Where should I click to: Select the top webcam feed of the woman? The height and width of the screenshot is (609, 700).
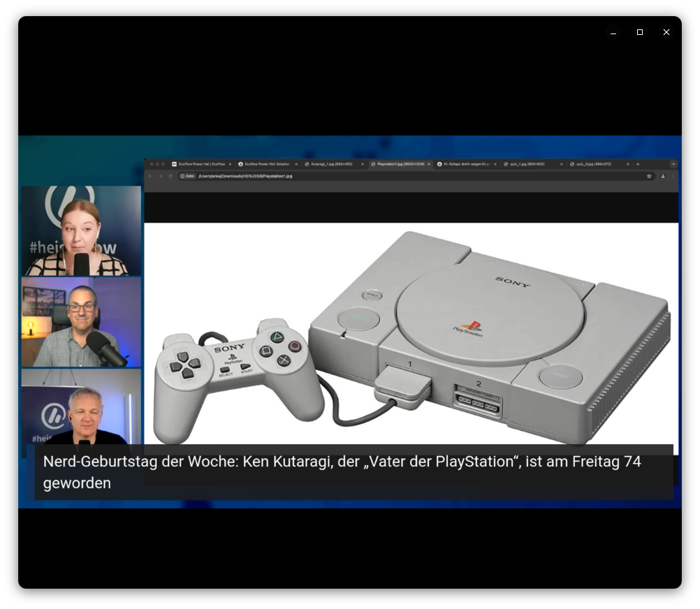81,230
